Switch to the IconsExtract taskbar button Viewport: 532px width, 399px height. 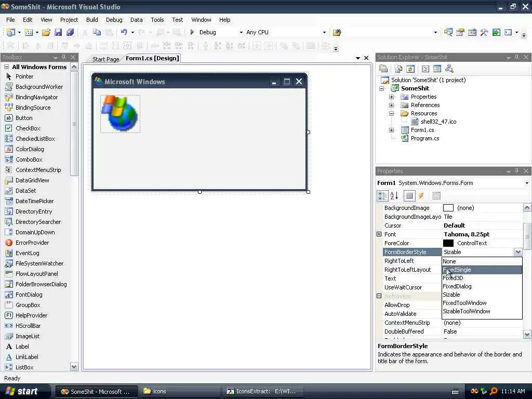click(263, 391)
